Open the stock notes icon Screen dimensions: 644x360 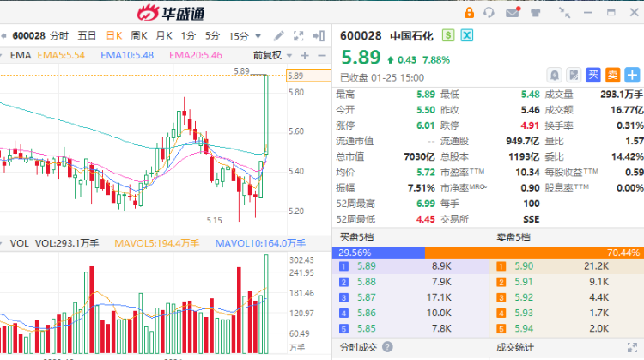[x=574, y=75]
